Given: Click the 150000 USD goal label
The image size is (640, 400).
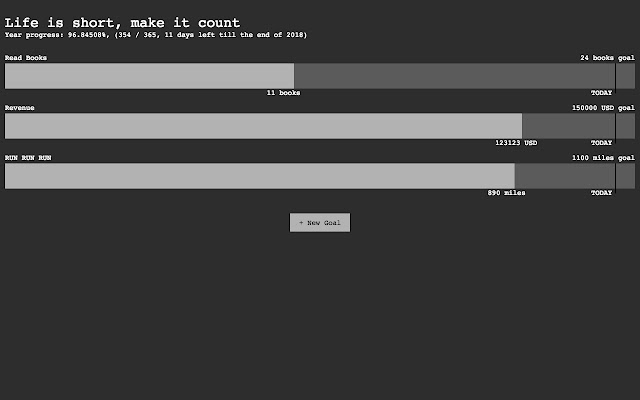Looking at the screenshot, I should pos(603,108).
